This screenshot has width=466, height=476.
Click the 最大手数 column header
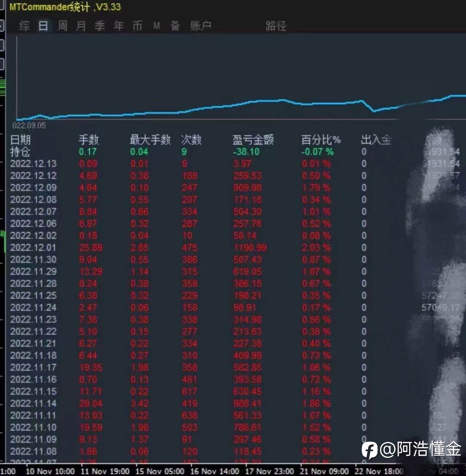(x=150, y=140)
